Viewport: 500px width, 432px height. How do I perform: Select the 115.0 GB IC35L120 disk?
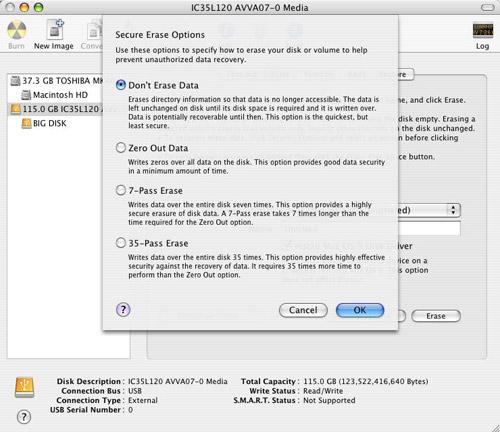(56, 109)
